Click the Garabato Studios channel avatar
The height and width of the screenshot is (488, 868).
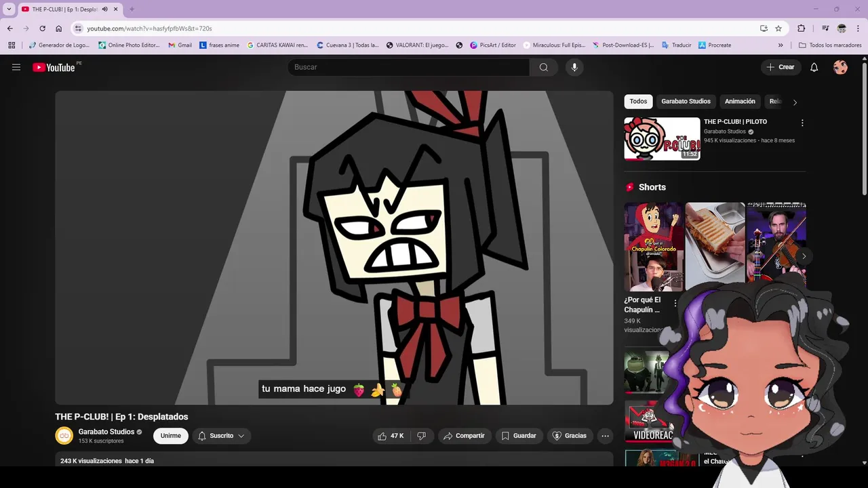(64, 436)
